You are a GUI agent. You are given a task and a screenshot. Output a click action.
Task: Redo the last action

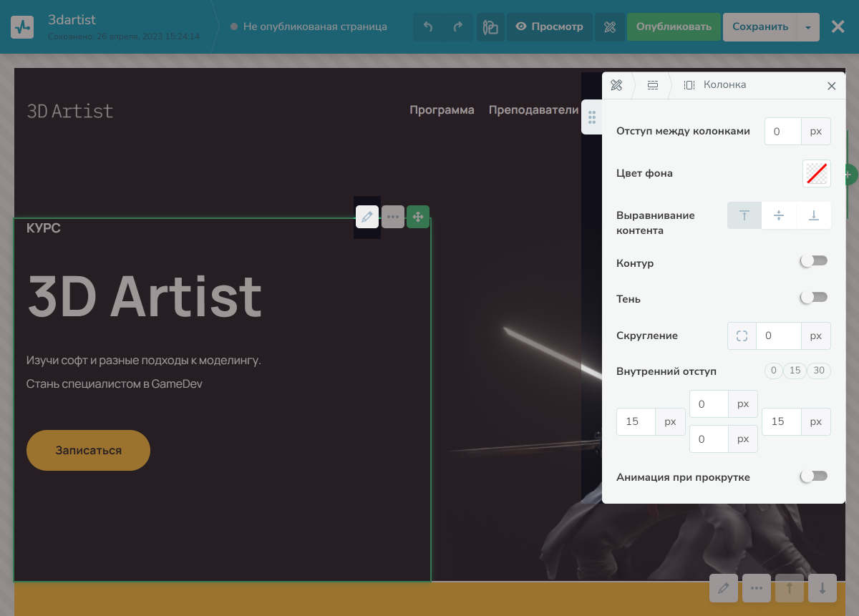pyautogui.click(x=458, y=27)
